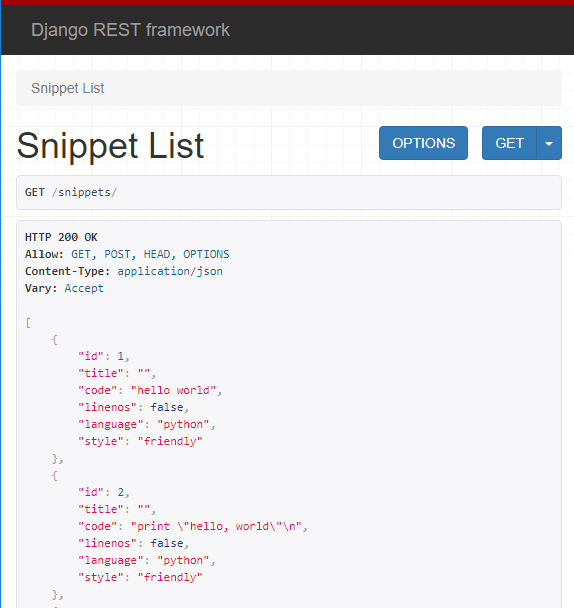
Task: Click the opening square bracket of JSON
Action: pyautogui.click(x=28, y=323)
